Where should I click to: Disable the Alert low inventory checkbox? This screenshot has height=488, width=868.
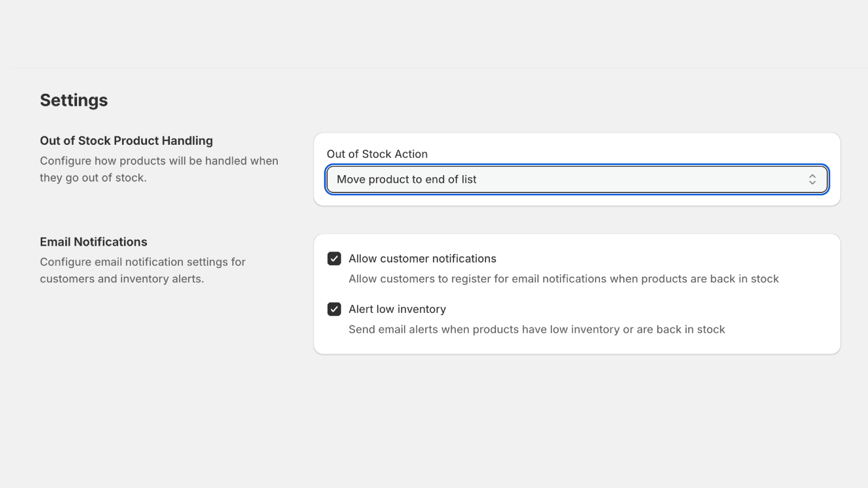coord(334,309)
